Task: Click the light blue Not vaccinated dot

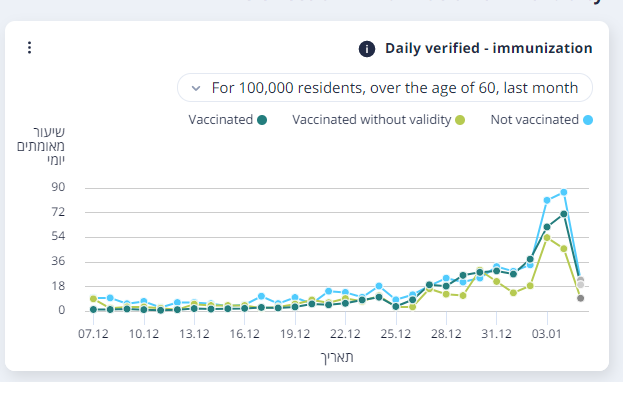Action: click(588, 120)
